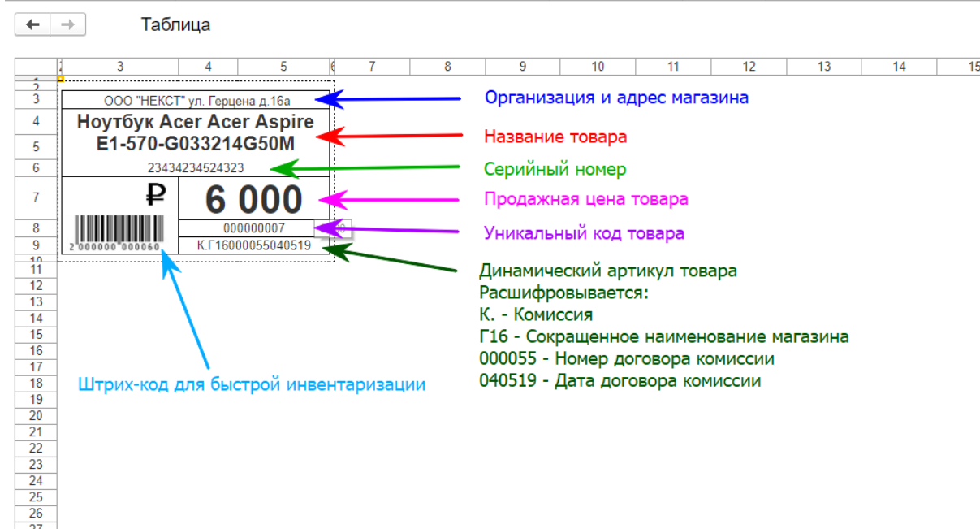
Task: Select row header 25
Action: [x=37, y=496]
